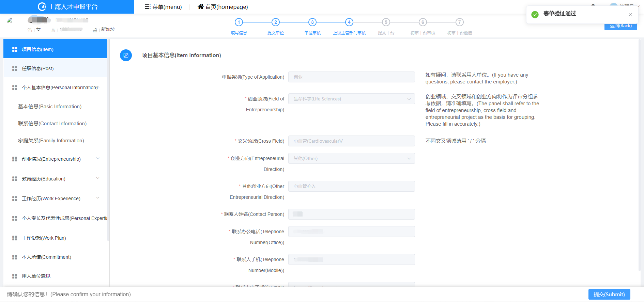The height and width of the screenshot is (302, 644).
Task: Click grid icon beside 用人单位意见
Action: (15, 276)
